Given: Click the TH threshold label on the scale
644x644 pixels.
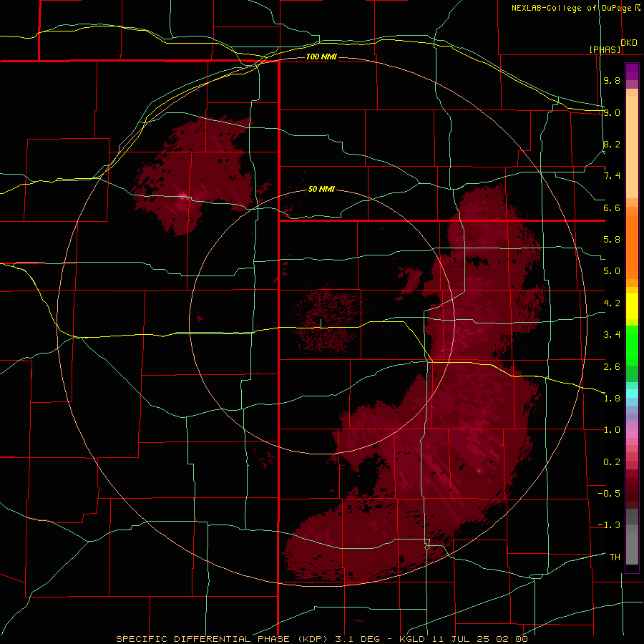Looking at the screenshot, I should 615,557.
